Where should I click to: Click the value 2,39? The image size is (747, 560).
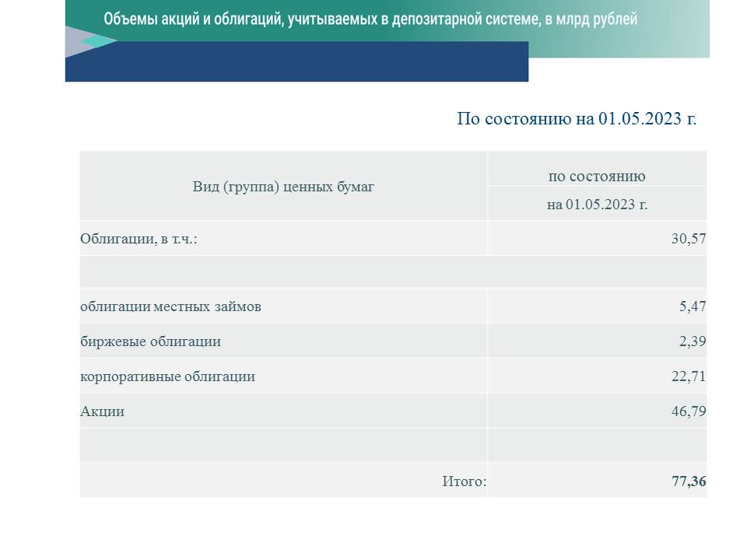[693, 341]
